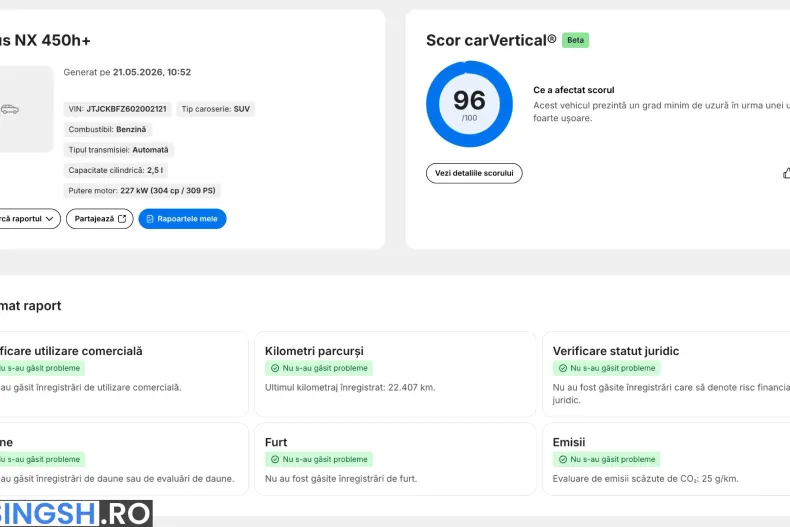Click check icon under Kilometri parcurși
The width and height of the screenshot is (790, 527).
click(x=275, y=368)
